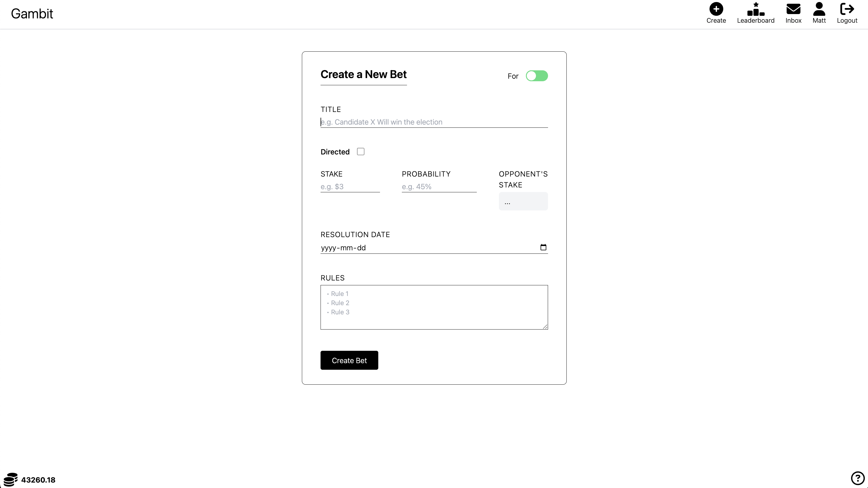Click the Gambit logo in the header
Viewport: 868px width, 488px height.
pyautogui.click(x=32, y=13)
